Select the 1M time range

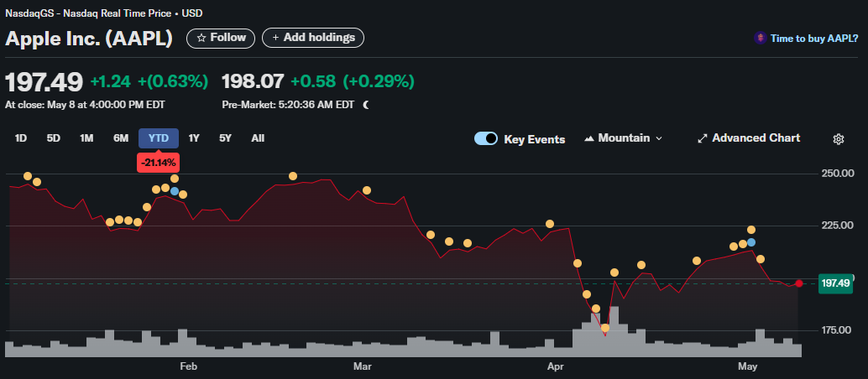pos(86,138)
